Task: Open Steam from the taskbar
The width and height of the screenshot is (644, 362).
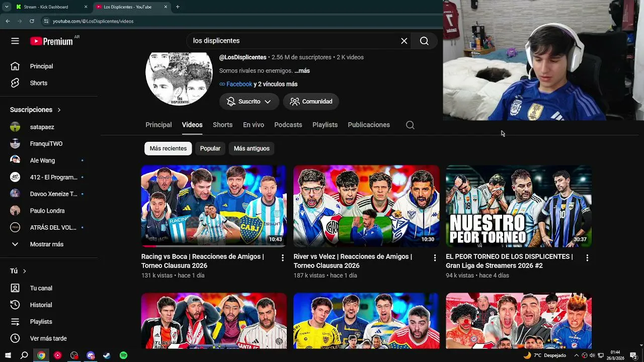Action: tap(107, 355)
